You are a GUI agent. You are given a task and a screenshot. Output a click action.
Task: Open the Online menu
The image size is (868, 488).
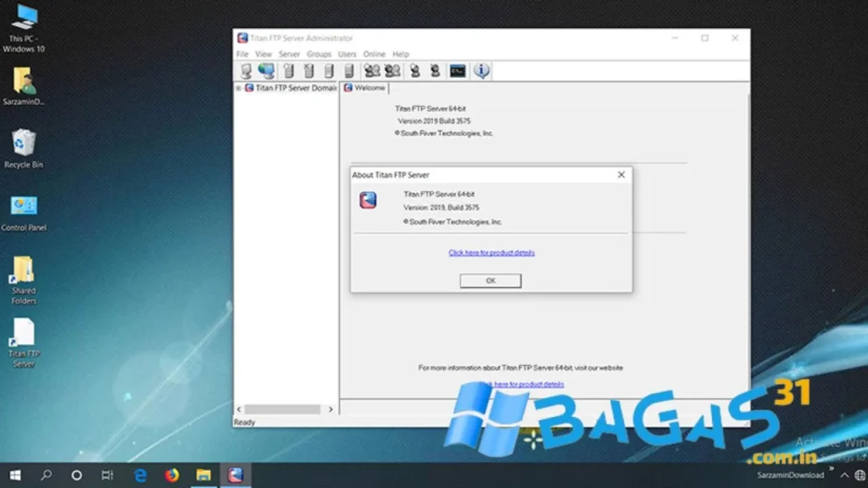(374, 54)
